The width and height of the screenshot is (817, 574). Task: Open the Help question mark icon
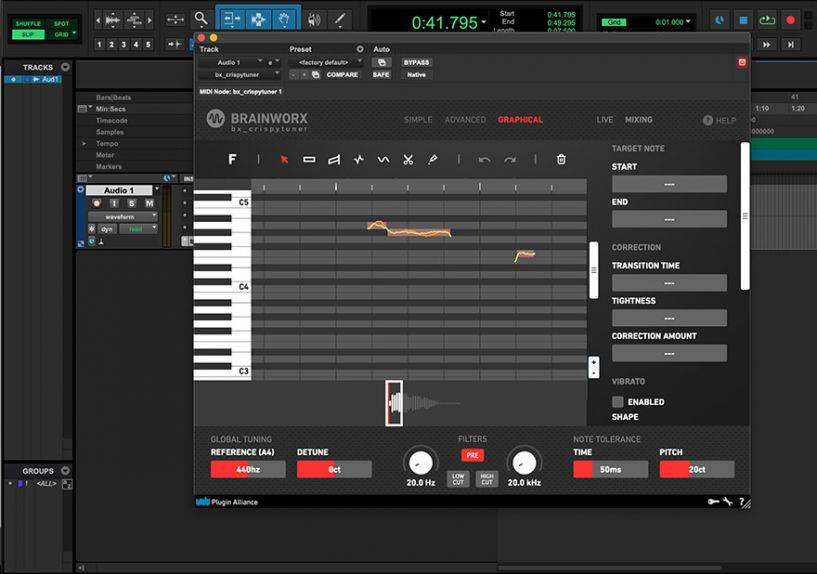pos(708,120)
